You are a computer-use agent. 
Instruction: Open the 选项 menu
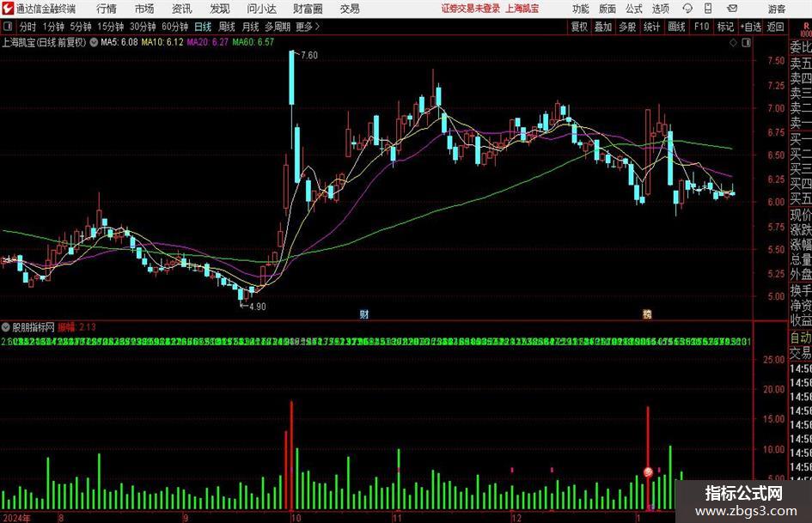pos(660,9)
